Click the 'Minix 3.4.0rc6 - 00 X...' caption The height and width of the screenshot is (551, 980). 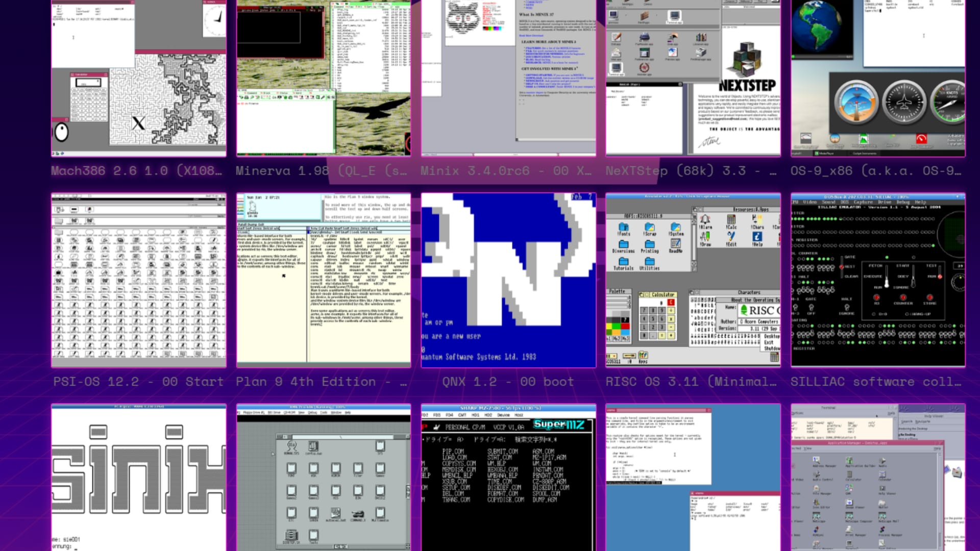coord(506,171)
